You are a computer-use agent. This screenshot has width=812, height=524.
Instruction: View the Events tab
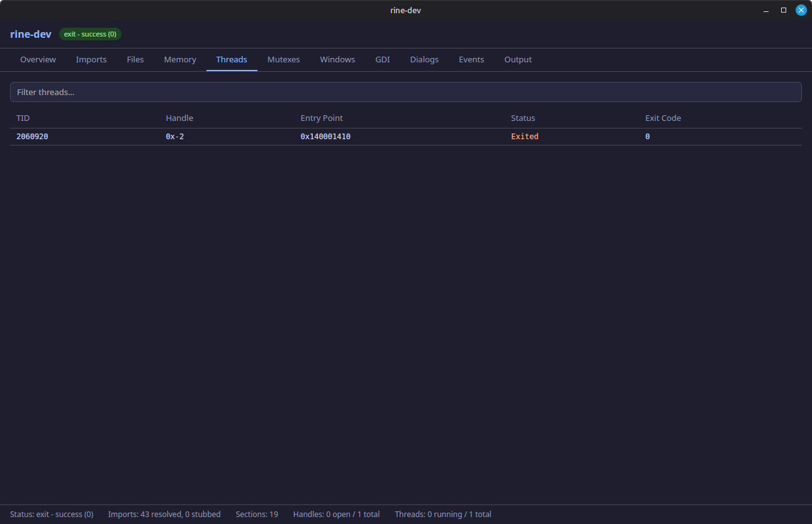471,59
